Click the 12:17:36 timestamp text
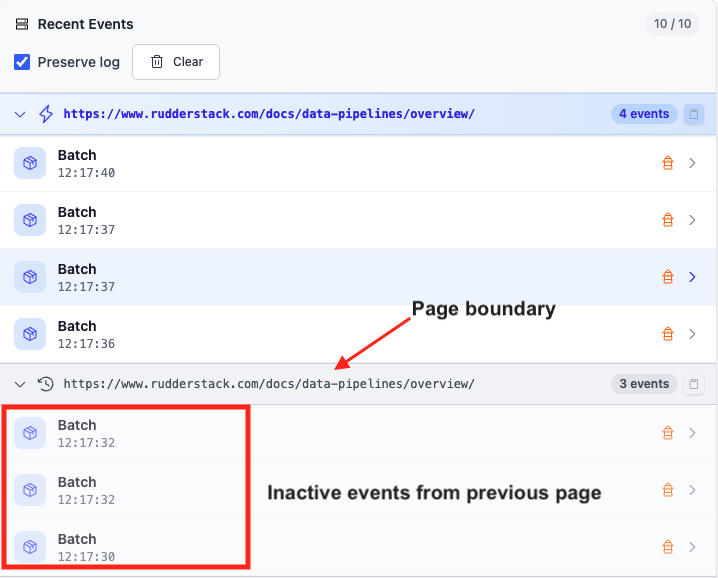This screenshot has height=578, width=718. tap(86, 344)
